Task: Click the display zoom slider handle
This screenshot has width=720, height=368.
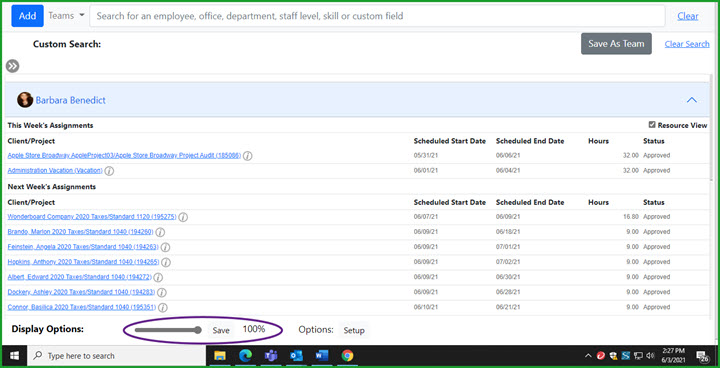Action: pos(198,330)
